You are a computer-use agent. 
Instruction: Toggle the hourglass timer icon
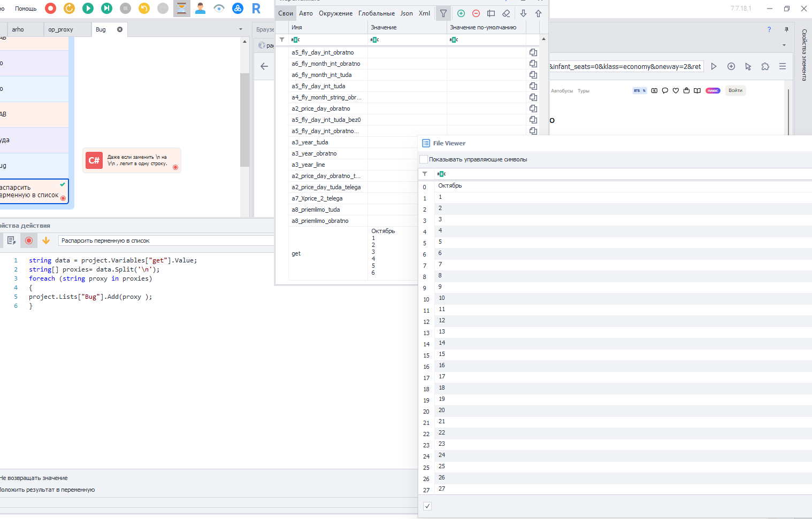point(182,8)
